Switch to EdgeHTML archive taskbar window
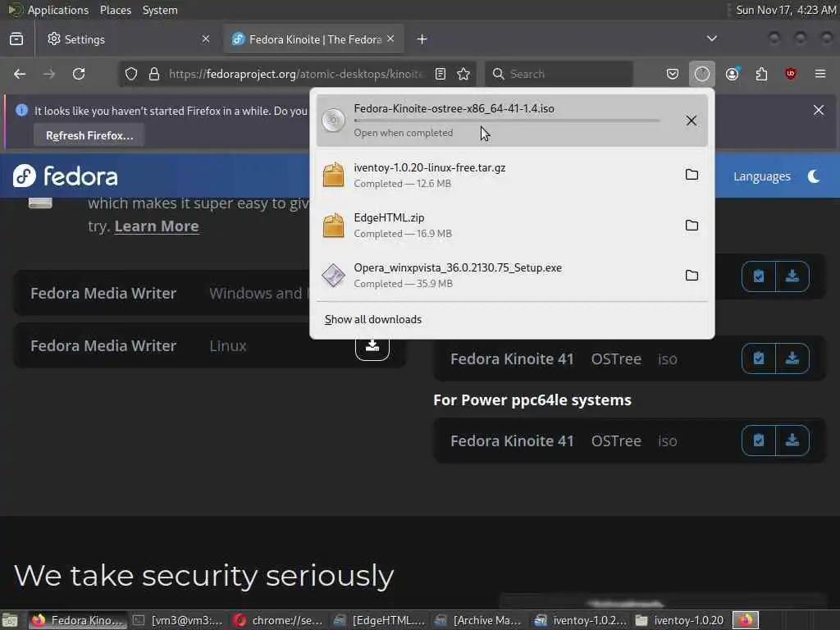 [x=379, y=620]
